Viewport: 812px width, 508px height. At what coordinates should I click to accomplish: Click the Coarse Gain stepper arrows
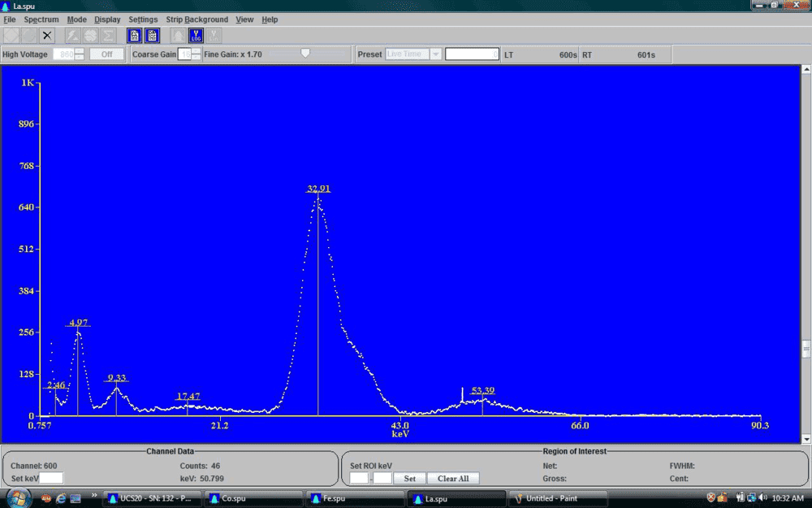click(x=196, y=54)
